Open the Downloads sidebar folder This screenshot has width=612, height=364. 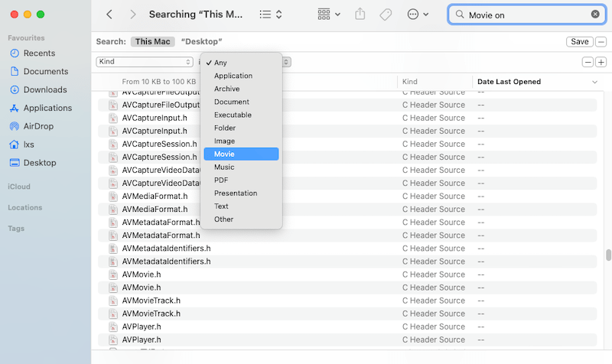pyautogui.click(x=44, y=89)
